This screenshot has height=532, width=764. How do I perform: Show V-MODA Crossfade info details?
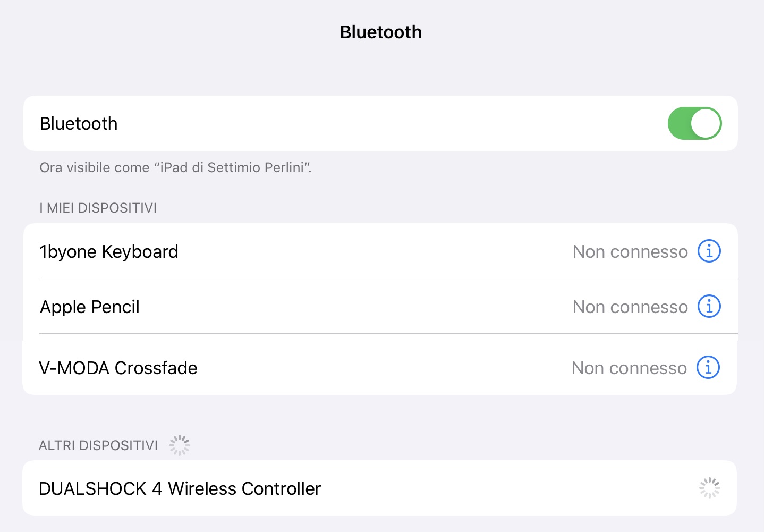[x=708, y=367]
